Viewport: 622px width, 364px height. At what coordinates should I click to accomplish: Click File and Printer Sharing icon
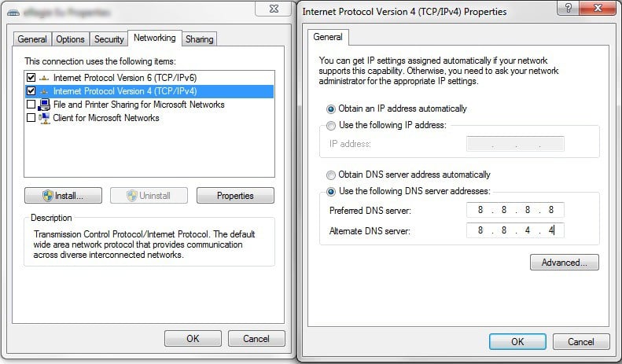point(44,105)
